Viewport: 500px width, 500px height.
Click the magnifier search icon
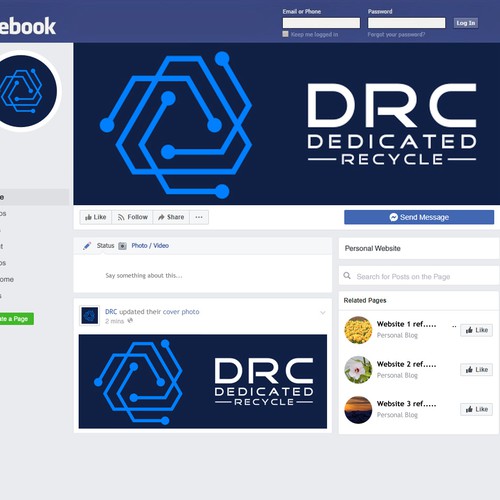click(x=347, y=276)
